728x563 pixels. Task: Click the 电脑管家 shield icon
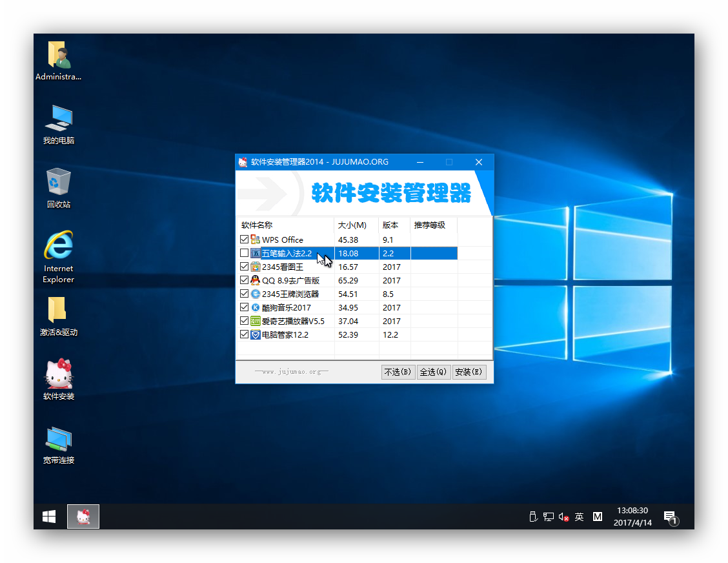click(255, 334)
